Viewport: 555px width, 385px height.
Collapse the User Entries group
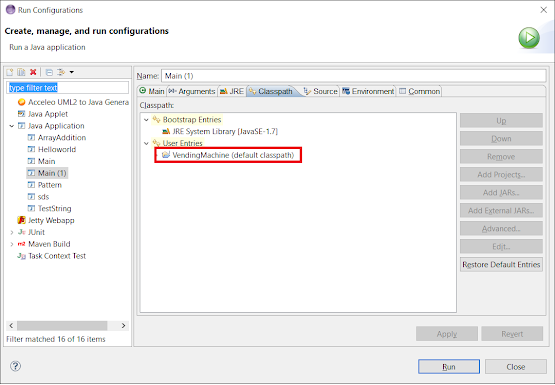(146, 144)
